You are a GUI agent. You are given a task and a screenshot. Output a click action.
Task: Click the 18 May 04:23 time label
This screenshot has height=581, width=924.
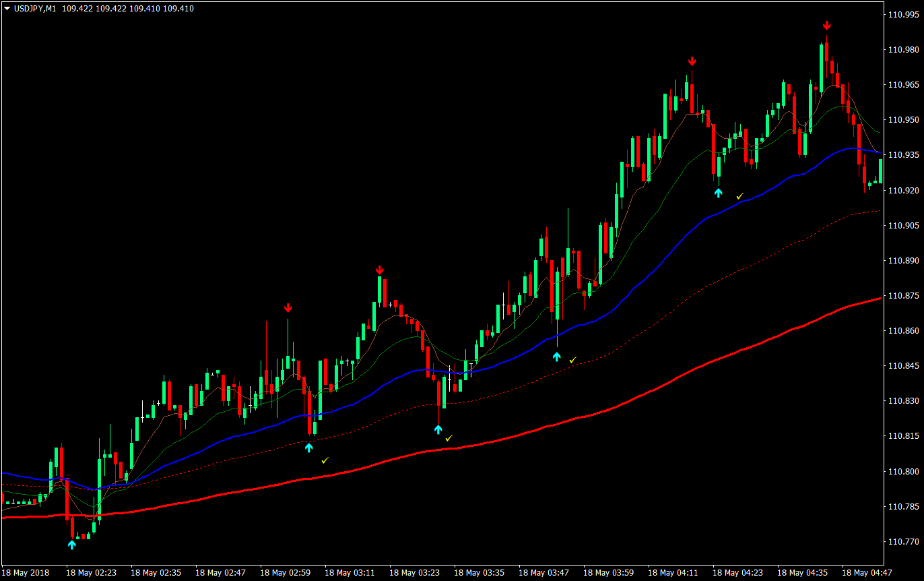coord(738,572)
